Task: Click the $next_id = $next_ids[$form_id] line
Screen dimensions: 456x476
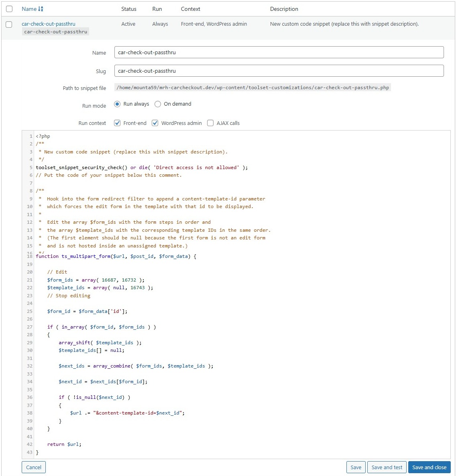Action: [x=103, y=382]
